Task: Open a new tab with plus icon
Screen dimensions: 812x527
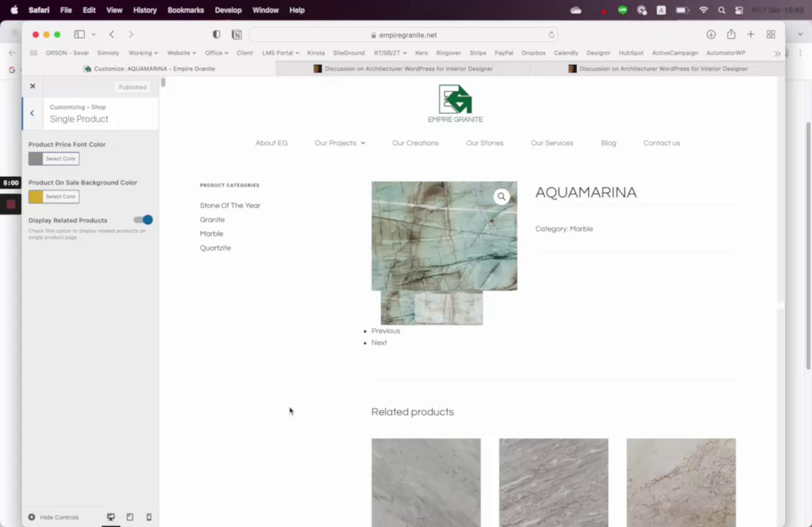Action: point(751,34)
